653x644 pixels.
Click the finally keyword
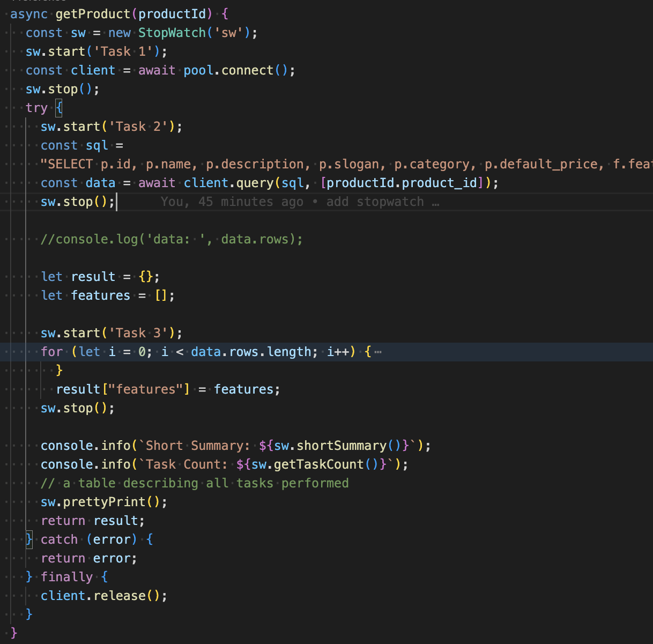pos(67,577)
